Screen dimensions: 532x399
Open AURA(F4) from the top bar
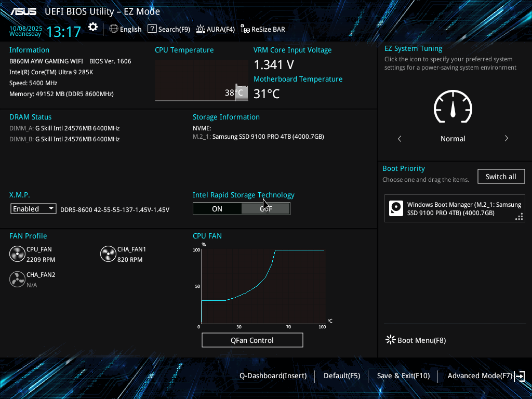click(x=216, y=30)
